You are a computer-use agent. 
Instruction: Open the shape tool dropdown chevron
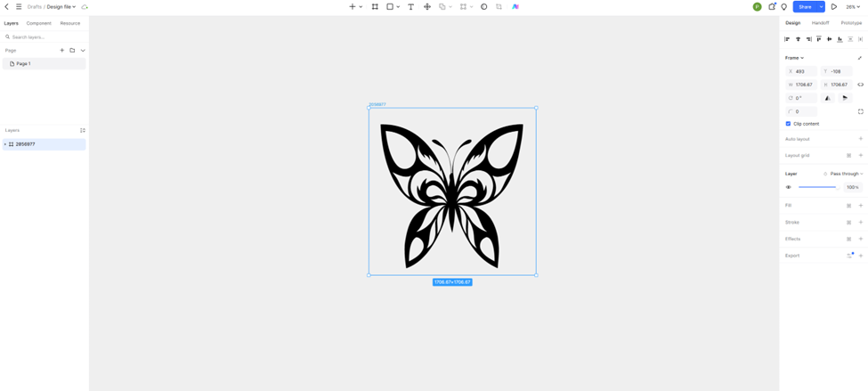tap(398, 6)
